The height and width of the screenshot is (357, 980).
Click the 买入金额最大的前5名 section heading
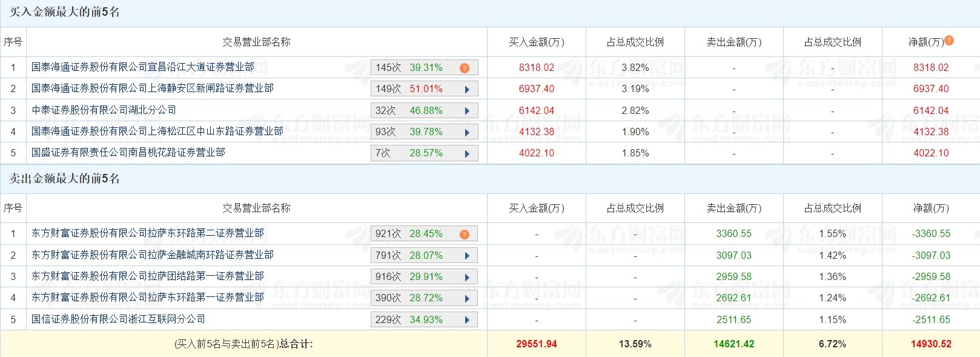pyautogui.click(x=64, y=12)
